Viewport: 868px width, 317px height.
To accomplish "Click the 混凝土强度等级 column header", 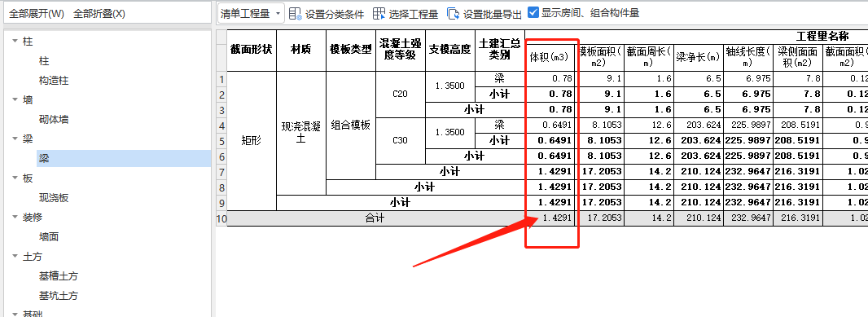I will [x=401, y=50].
